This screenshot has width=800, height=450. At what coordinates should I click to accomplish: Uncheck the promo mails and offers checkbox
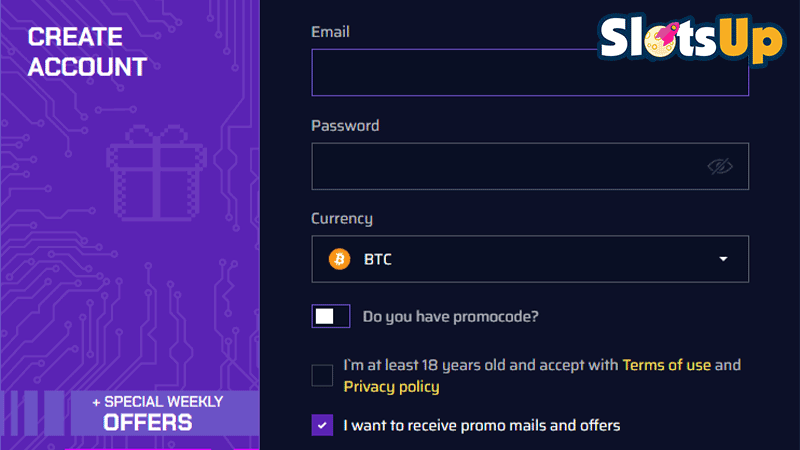pyautogui.click(x=322, y=425)
